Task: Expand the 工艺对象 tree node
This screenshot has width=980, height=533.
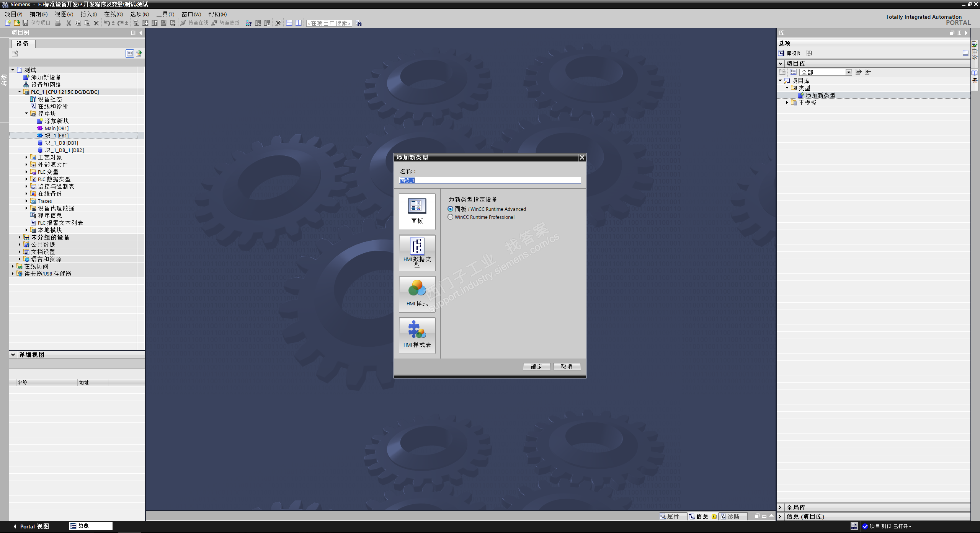Action: coord(26,157)
